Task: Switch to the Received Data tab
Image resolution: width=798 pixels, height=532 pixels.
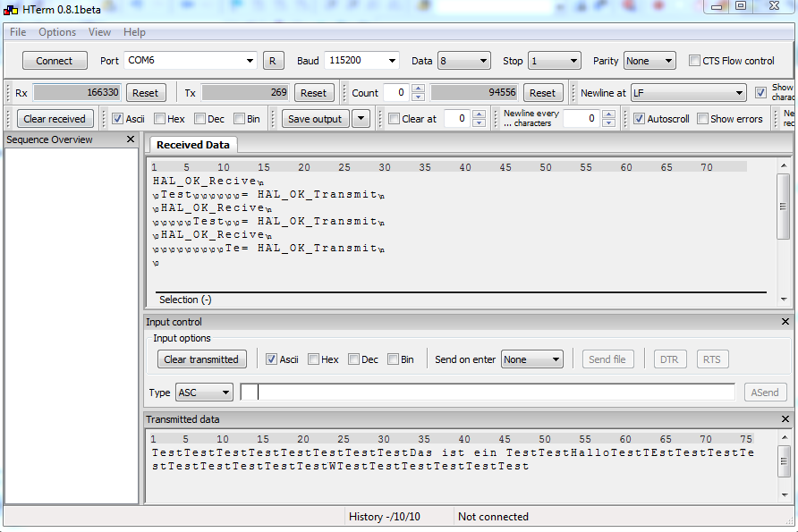Action: tap(192, 145)
